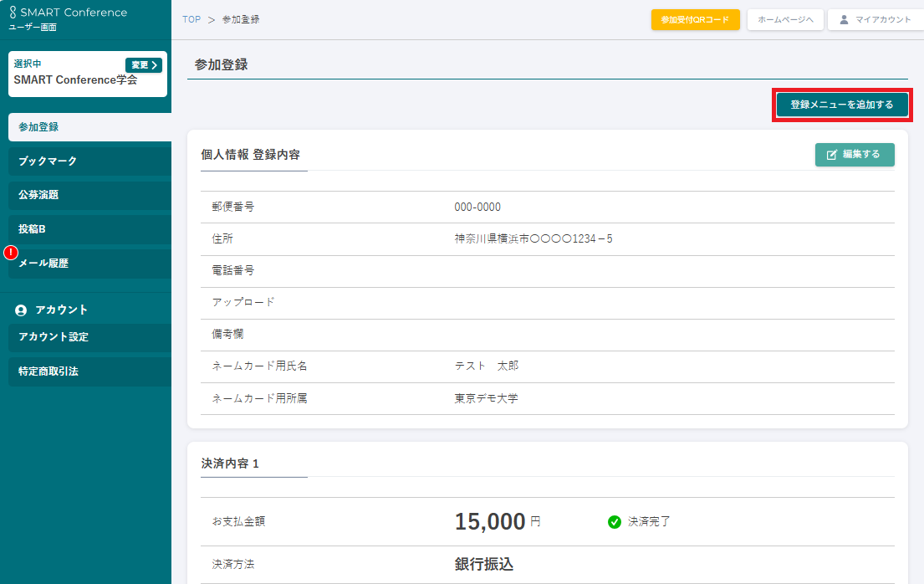The image size is (924, 584).
Task: Click the person icon in マイアカウント button
Action: 844,19
